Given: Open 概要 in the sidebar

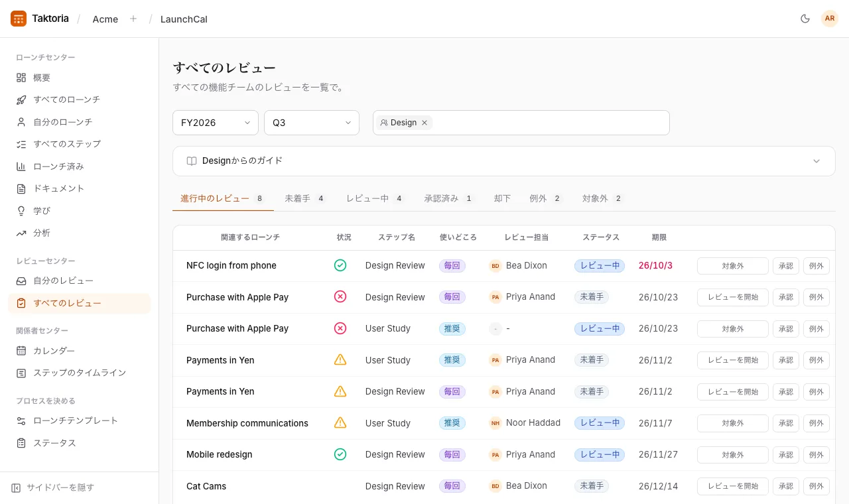Looking at the screenshot, I should (x=80, y=78).
